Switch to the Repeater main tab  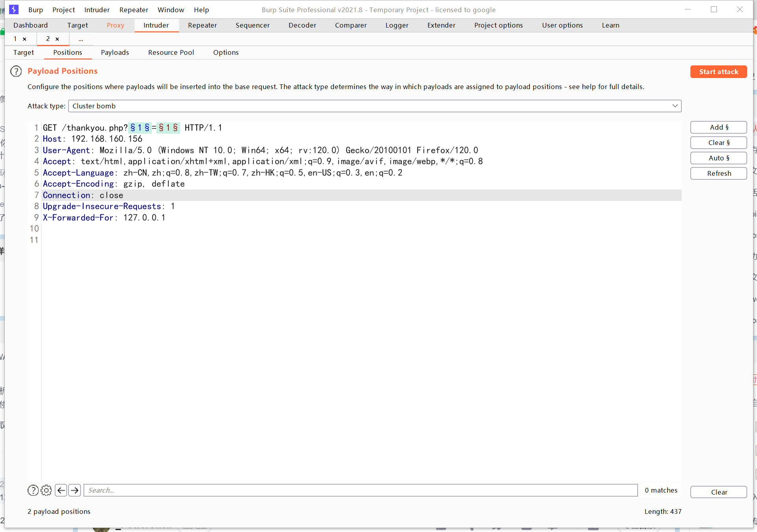(x=202, y=25)
